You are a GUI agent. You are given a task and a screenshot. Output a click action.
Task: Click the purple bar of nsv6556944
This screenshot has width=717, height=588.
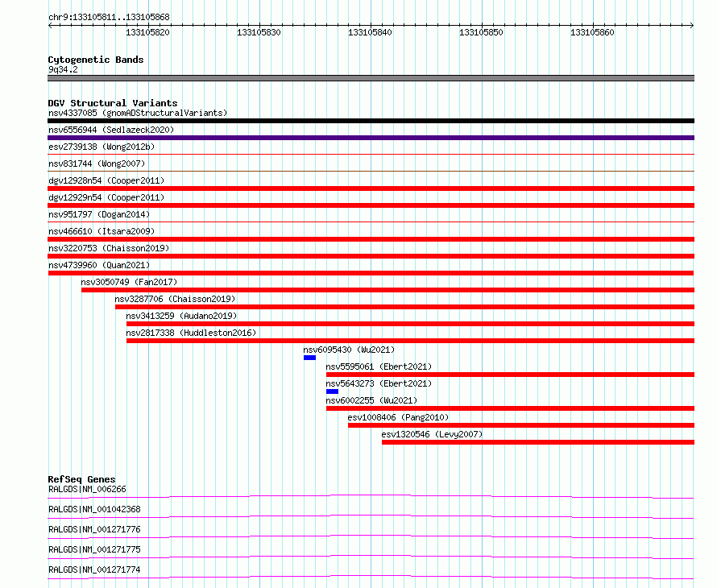tap(371, 138)
